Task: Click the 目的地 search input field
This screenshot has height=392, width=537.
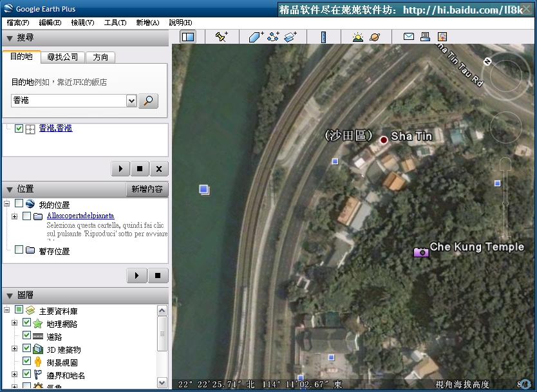Action: pos(69,100)
